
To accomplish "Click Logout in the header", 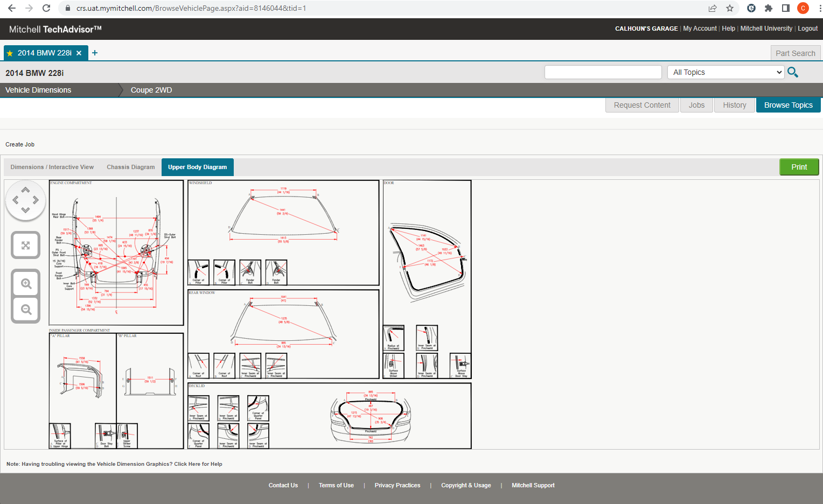I will 807,29.
